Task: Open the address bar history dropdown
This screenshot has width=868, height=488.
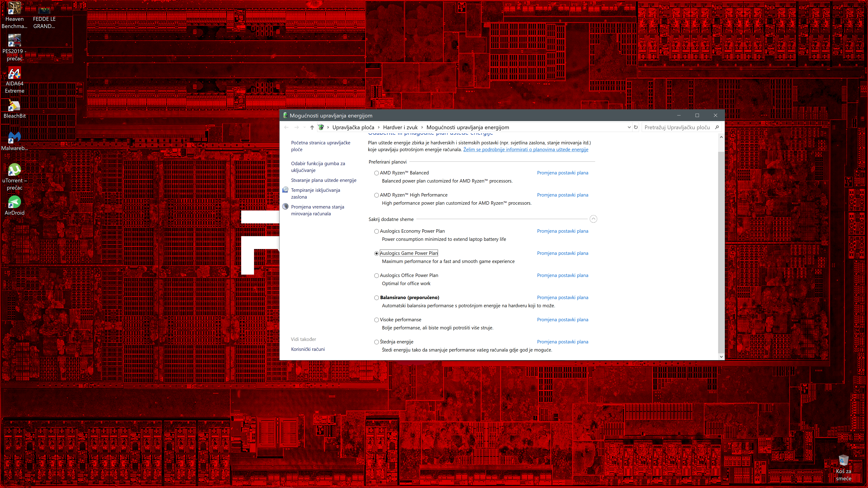Action: pyautogui.click(x=629, y=127)
